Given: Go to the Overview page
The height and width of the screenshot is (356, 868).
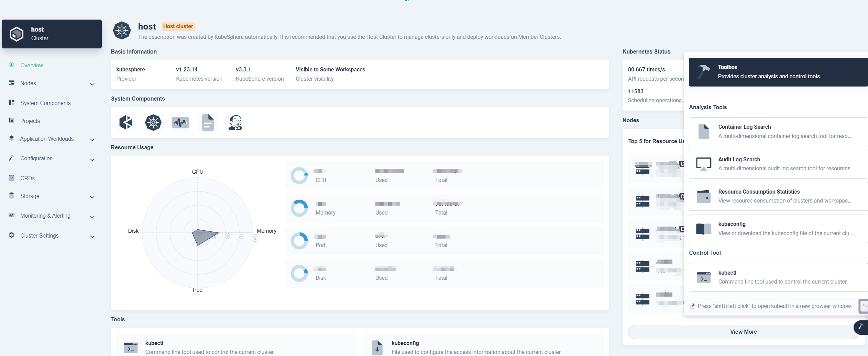Looking at the screenshot, I should (32, 65).
